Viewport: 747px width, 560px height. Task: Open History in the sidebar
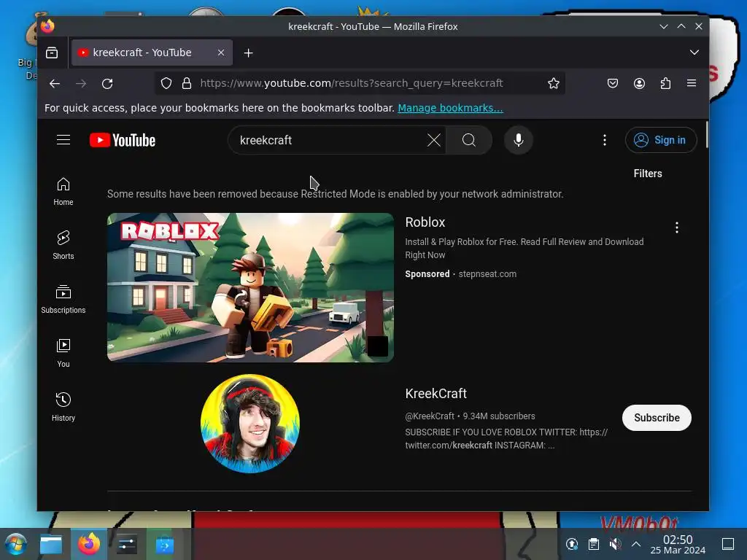tap(63, 407)
